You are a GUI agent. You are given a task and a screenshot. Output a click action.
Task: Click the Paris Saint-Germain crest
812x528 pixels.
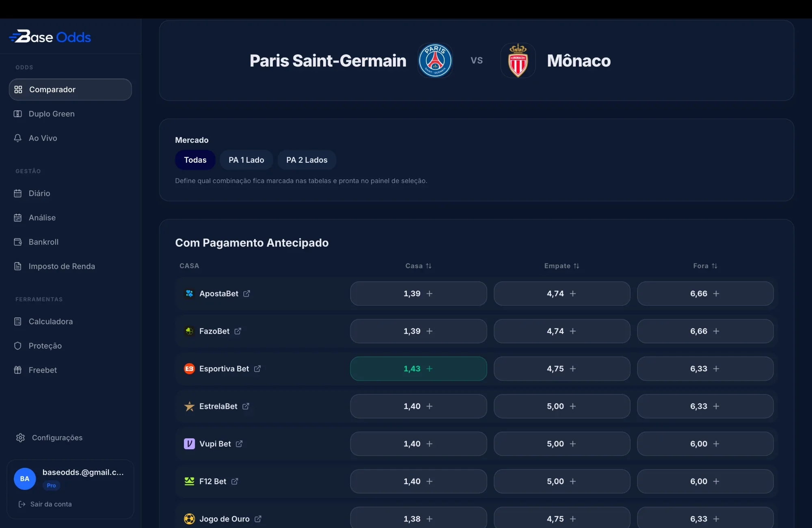(x=435, y=60)
